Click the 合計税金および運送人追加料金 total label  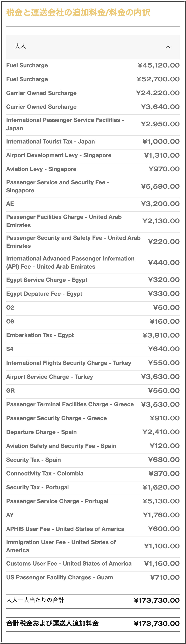(x=52, y=623)
